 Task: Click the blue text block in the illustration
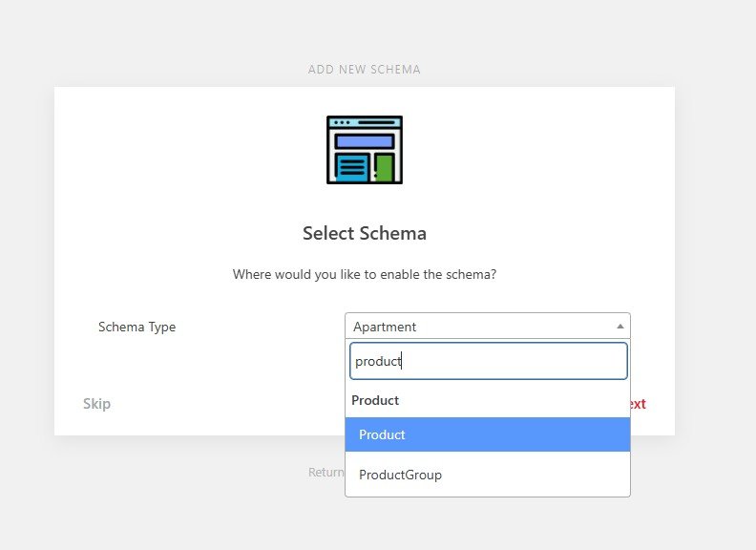(x=352, y=167)
